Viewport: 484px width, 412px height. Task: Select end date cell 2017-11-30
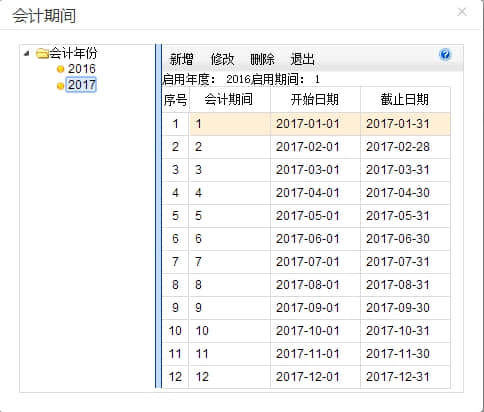[x=405, y=354]
